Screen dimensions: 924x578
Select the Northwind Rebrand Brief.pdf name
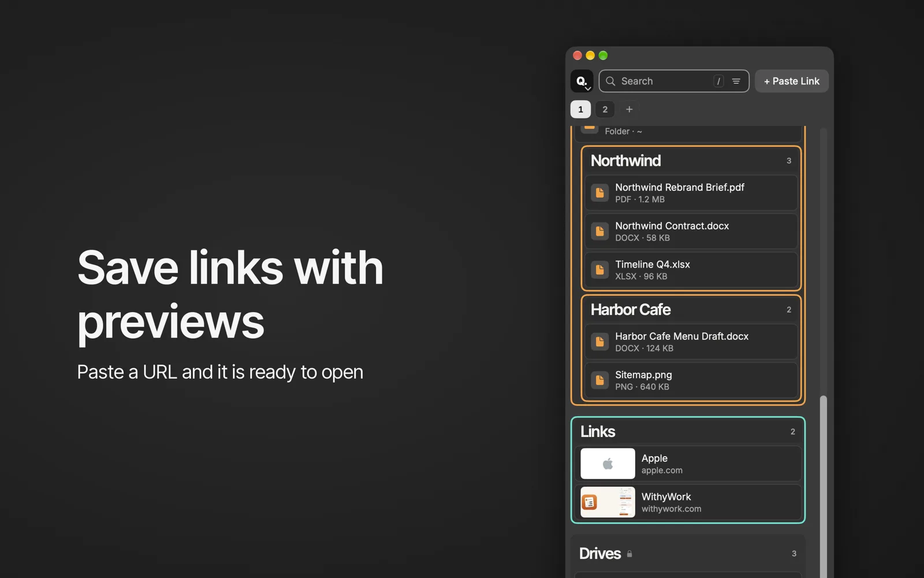(680, 187)
